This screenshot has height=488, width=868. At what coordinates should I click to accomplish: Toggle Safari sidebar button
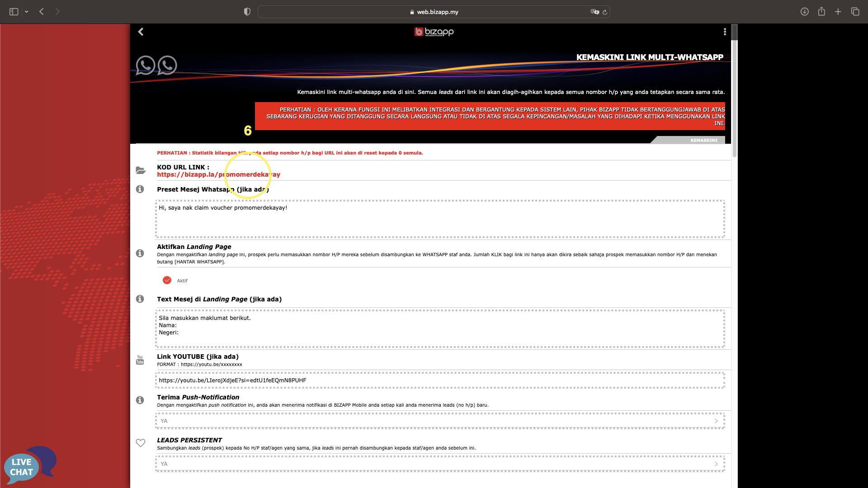[x=14, y=12]
